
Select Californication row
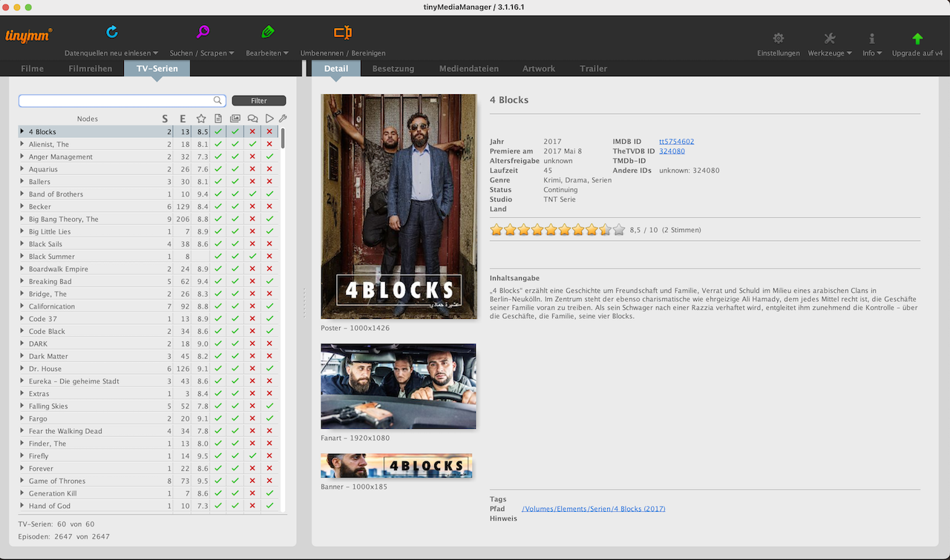point(148,306)
